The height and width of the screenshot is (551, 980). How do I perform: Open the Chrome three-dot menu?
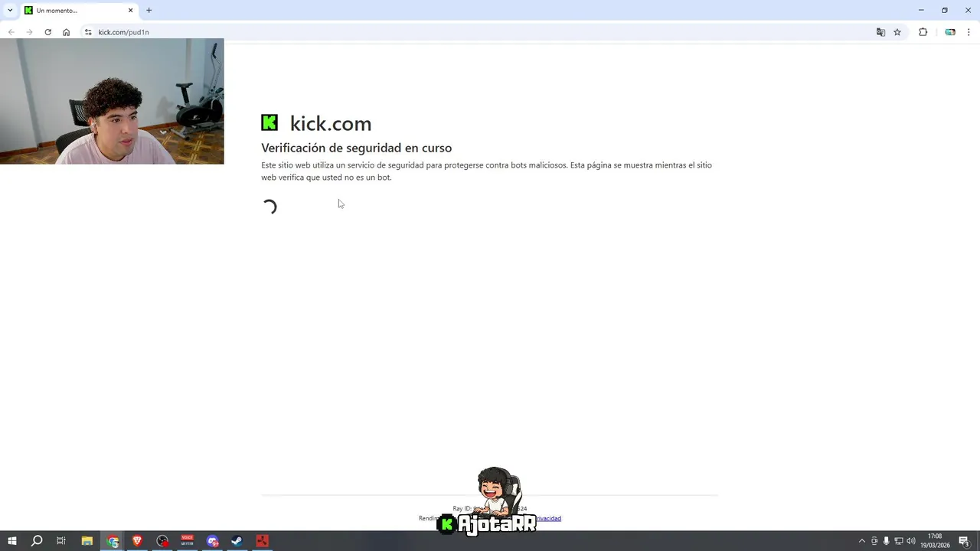pos(969,32)
